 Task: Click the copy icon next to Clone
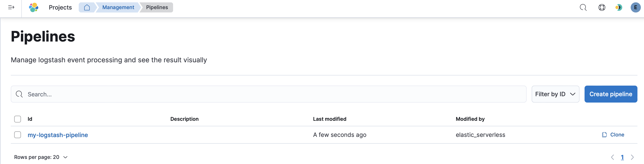[604, 135]
